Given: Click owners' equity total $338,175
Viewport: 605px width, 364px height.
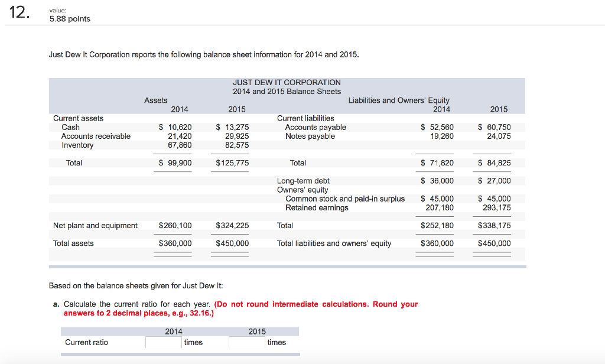Looking at the screenshot, I should [x=495, y=225].
